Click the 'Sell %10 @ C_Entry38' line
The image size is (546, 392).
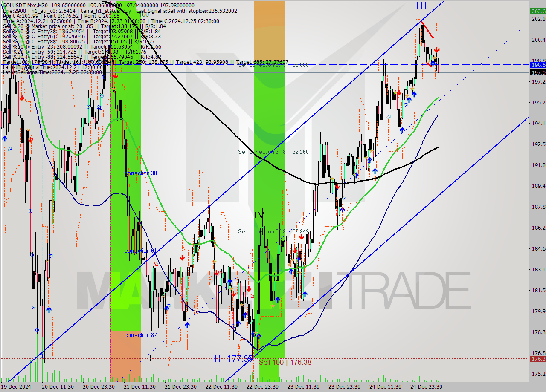click(x=82, y=32)
